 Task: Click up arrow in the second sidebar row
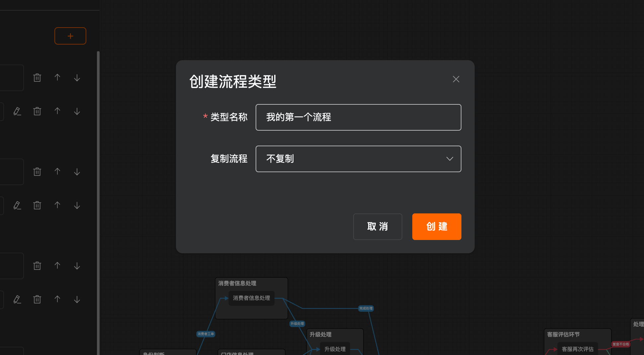coord(57,111)
